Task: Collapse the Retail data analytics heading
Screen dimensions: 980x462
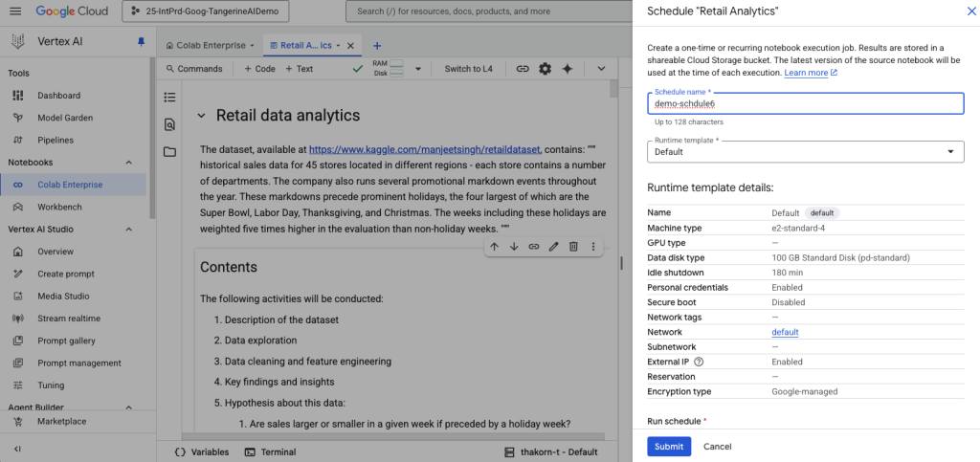Action: click(201, 116)
